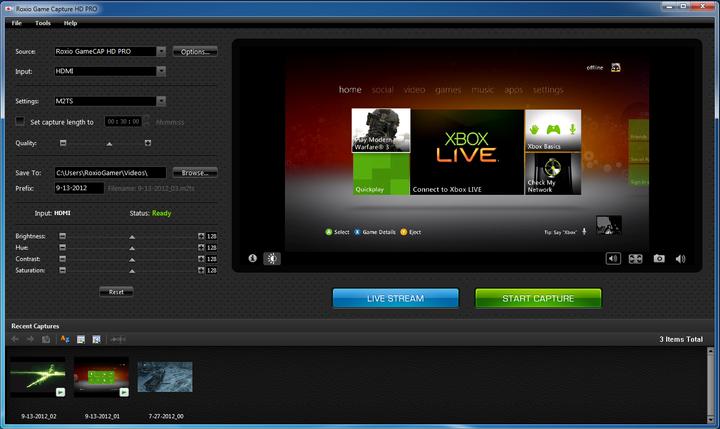Viewport: 720px width, 429px height.
Task: Decrease Contrast with the minus icon
Action: click(x=62, y=259)
